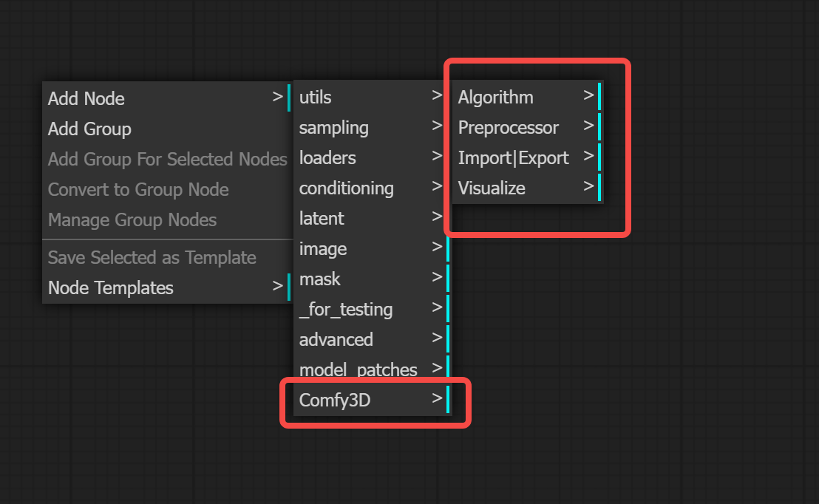Expand Comfy3D Algorithm submenu
Screen dimensions: 819x504
pos(528,97)
